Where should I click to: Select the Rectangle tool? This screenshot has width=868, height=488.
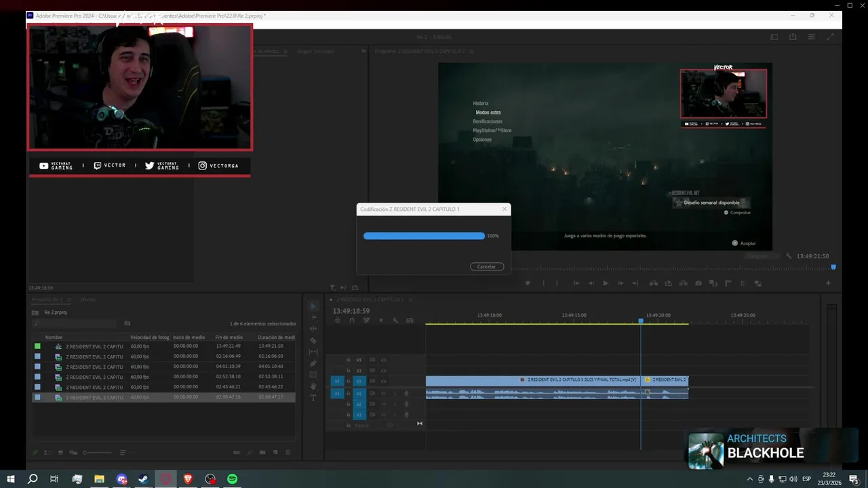click(x=313, y=375)
